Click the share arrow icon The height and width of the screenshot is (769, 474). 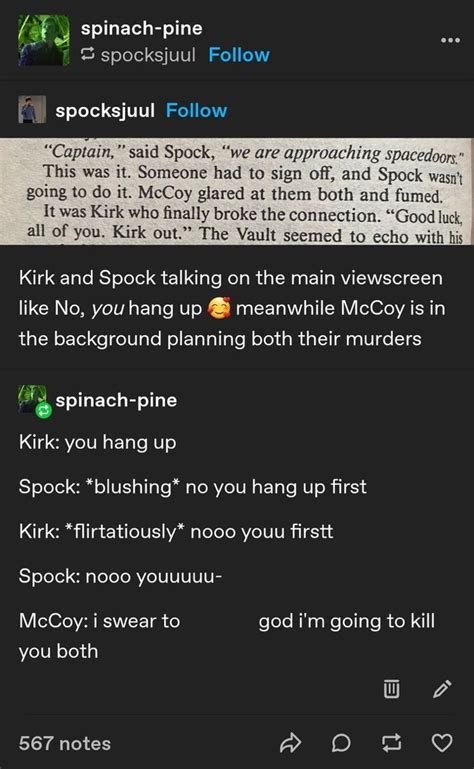pyautogui.click(x=290, y=743)
